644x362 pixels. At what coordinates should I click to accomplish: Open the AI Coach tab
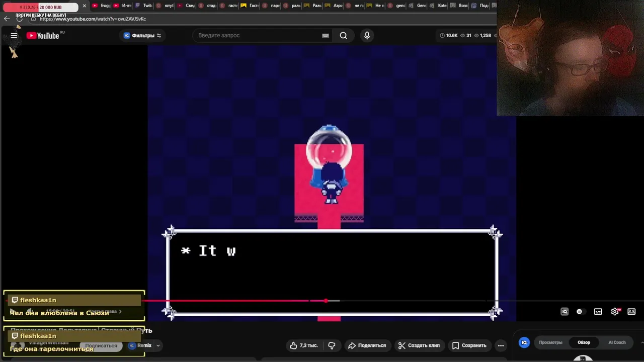617,342
